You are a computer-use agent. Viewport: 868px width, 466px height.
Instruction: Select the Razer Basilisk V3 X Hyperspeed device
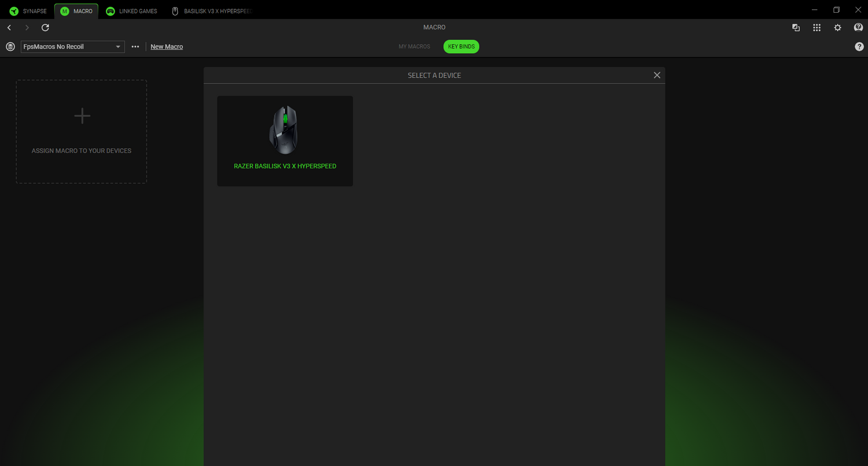[x=285, y=141]
